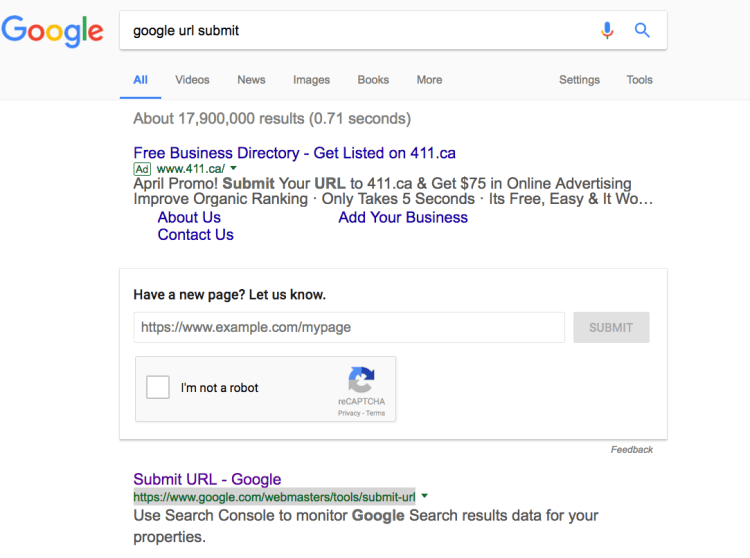Click the blue search magnifier icon
Viewport: 750px width, 558px height.
coord(642,30)
